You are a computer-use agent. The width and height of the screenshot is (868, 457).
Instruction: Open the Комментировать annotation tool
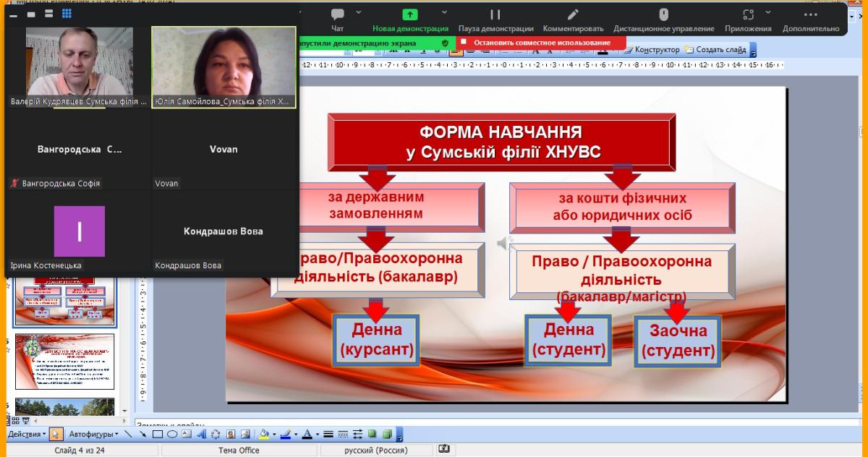point(573,20)
